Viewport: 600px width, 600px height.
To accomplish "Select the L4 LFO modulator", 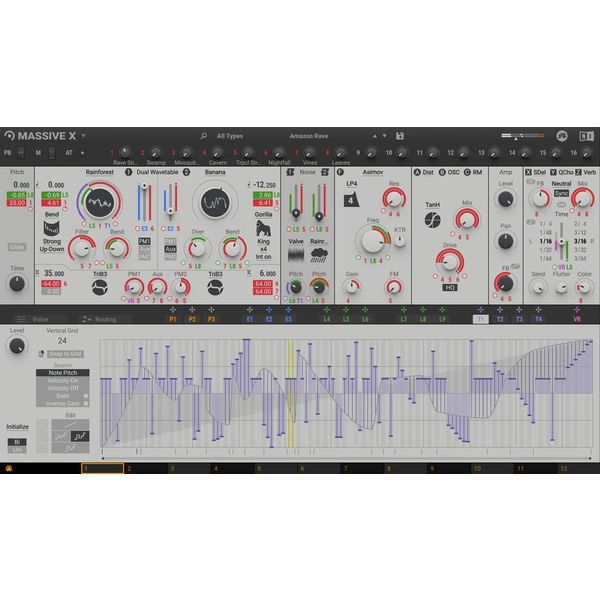I will click(327, 319).
